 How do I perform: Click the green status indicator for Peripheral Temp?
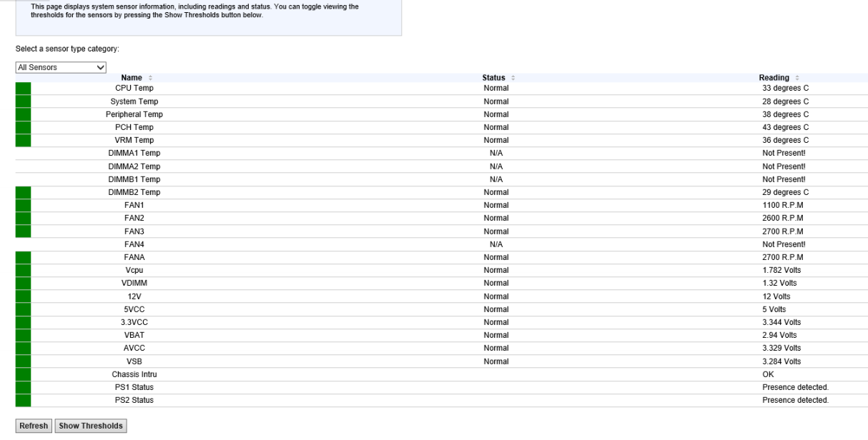[x=24, y=114]
